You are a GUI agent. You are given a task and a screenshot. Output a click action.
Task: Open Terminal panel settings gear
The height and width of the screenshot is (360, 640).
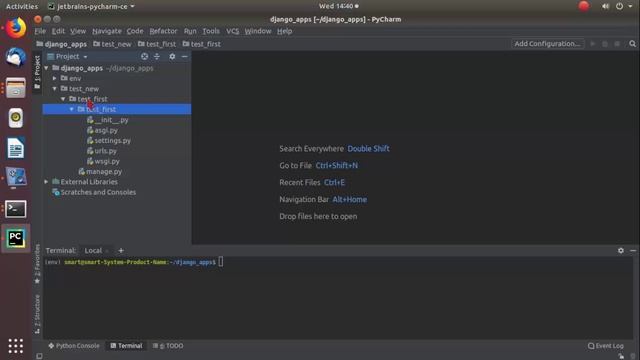pyautogui.click(x=620, y=250)
